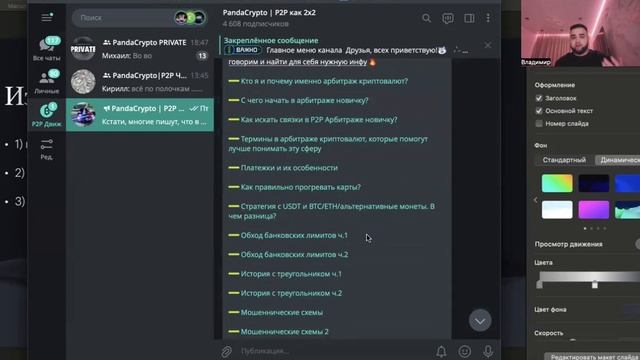The width and height of the screenshot is (640, 360).
Task: Search inside the PandaCrypto channel
Action: point(426,18)
